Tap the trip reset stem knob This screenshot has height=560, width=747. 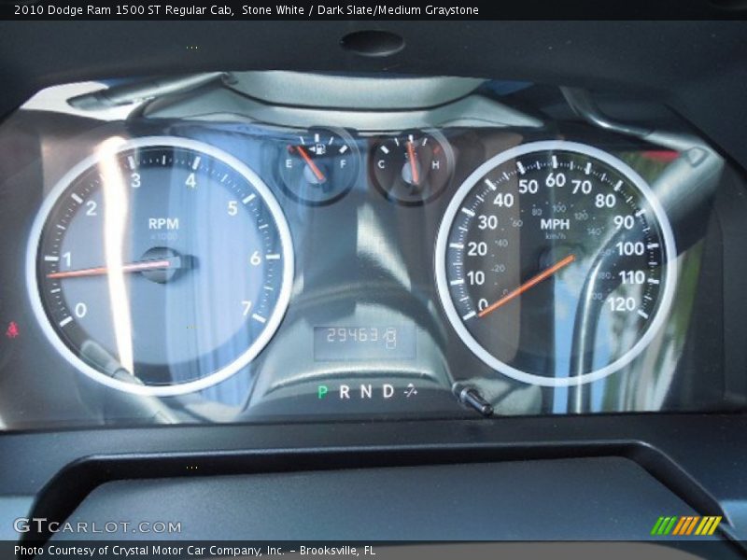point(475,399)
